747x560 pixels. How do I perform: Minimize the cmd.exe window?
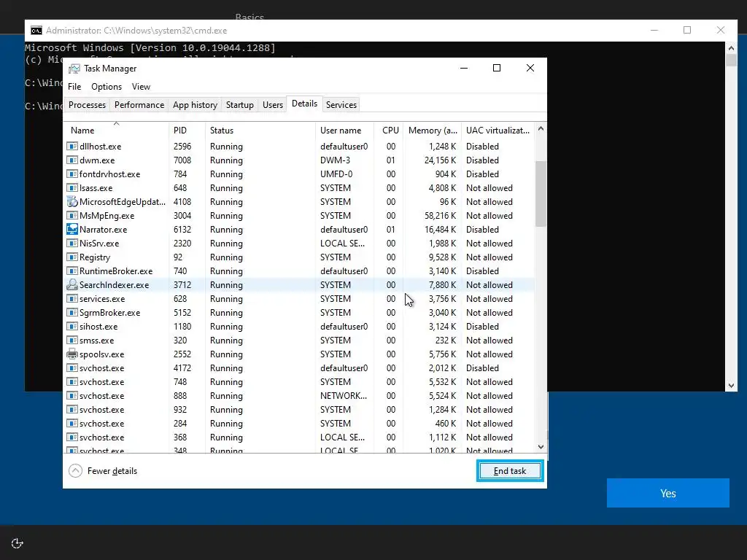click(x=654, y=30)
